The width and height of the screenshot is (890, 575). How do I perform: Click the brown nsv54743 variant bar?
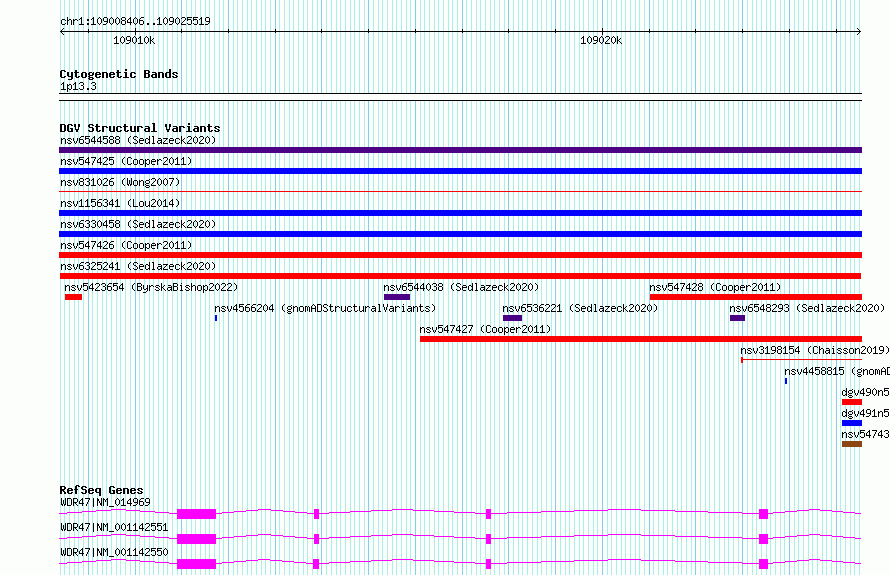(852, 444)
